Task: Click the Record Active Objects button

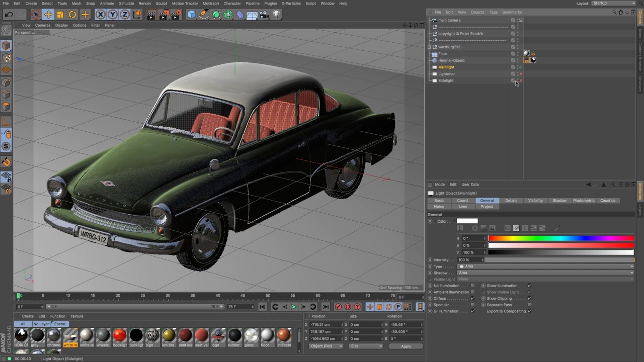Action: 339,307
